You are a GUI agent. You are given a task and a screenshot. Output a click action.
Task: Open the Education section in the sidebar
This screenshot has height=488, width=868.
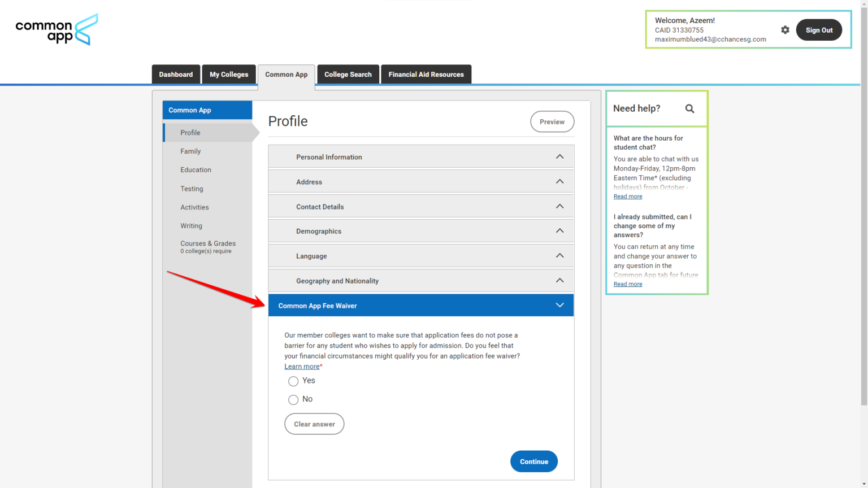(196, 169)
